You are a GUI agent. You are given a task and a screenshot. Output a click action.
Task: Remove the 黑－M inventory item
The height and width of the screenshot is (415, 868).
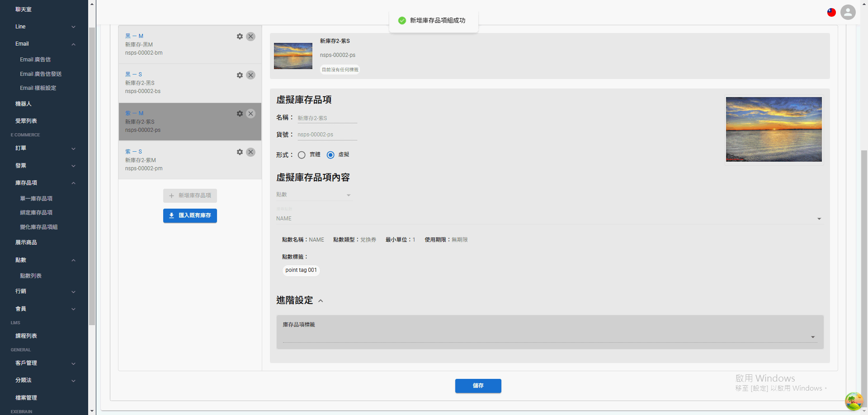tap(250, 37)
